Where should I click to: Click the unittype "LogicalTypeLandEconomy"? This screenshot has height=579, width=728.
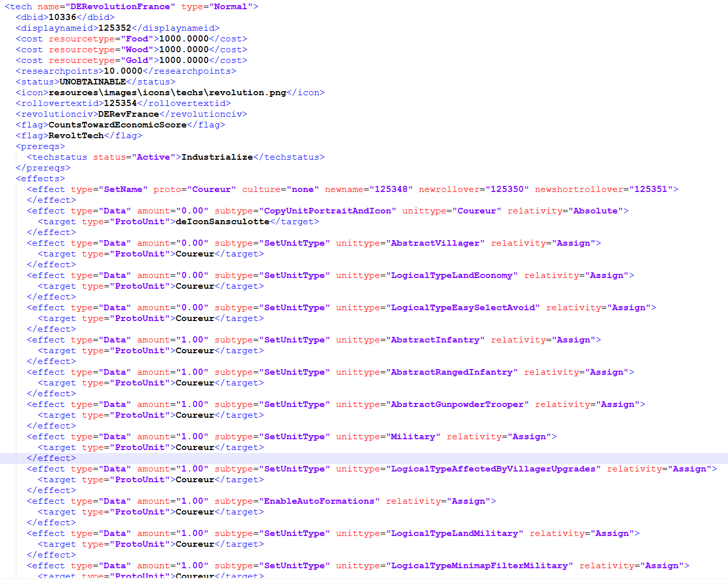[x=452, y=275]
